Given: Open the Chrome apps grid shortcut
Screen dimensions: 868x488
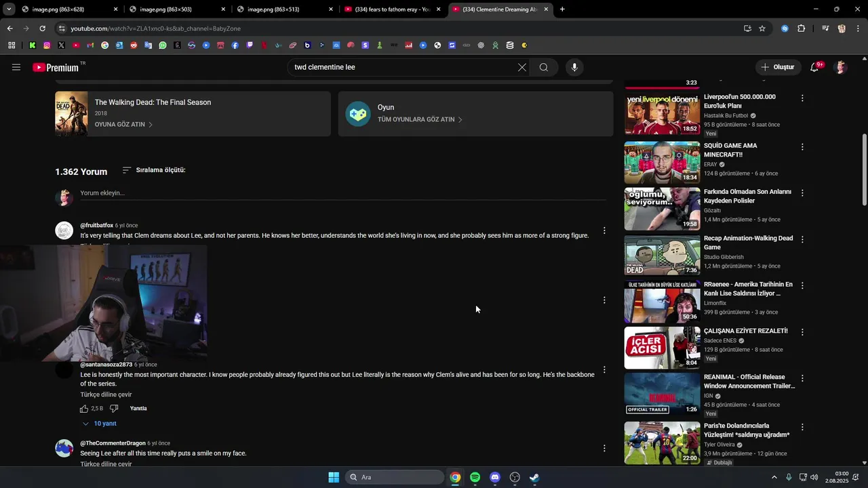Looking at the screenshot, I should 12,45.
